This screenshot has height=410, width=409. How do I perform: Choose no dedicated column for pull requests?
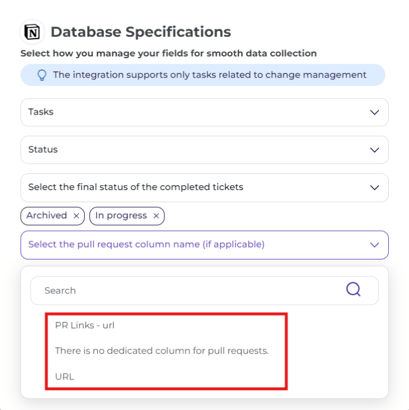click(x=162, y=351)
